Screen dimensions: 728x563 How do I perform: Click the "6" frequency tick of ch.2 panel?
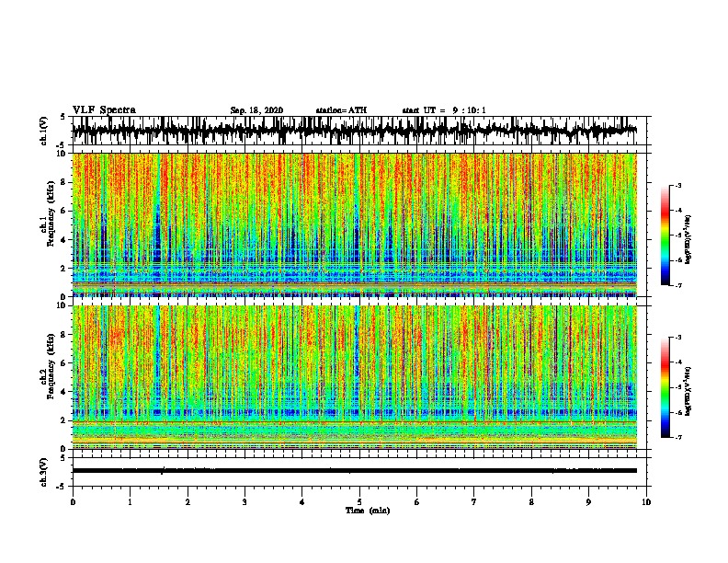64,362
